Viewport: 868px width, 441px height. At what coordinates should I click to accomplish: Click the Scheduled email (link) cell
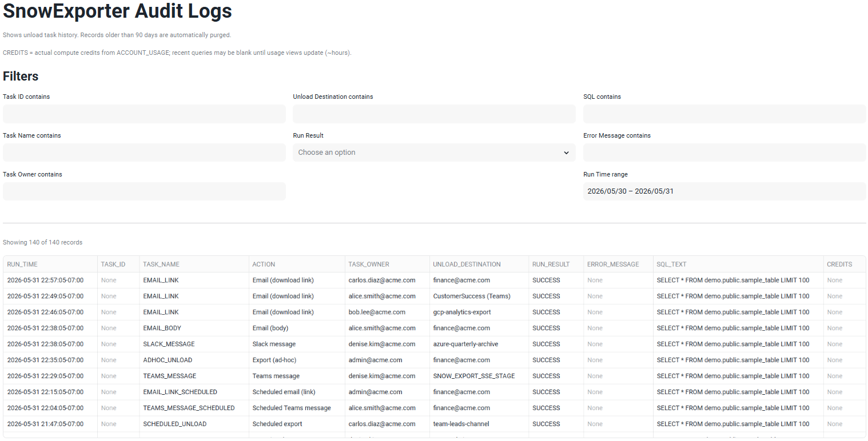tap(297, 392)
